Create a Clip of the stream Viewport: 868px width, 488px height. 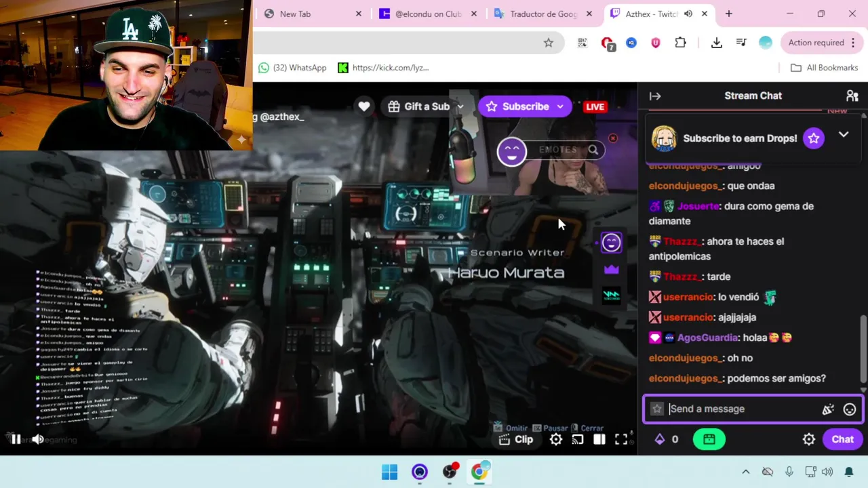tap(517, 439)
